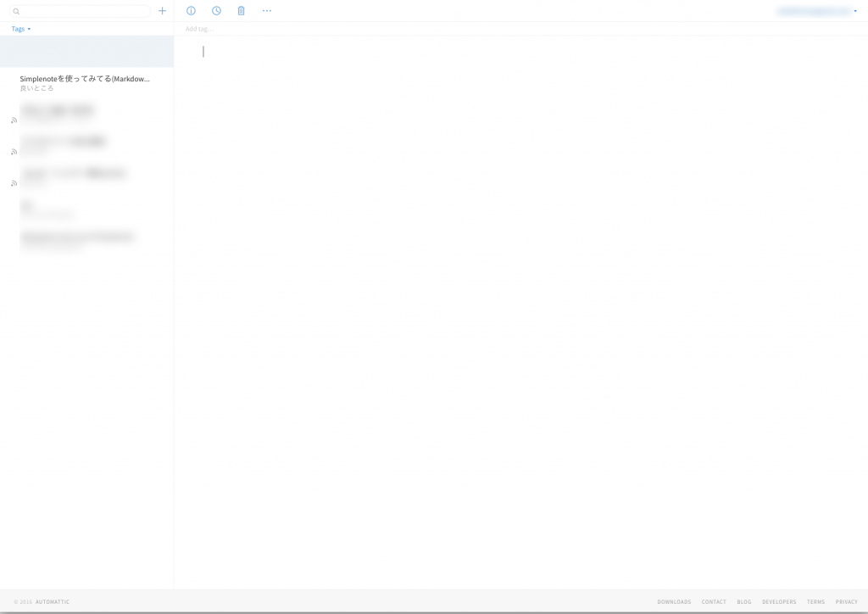Click the topmost published feed icon in note list
This screenshot has width=868, height=614.
(14, 120)
